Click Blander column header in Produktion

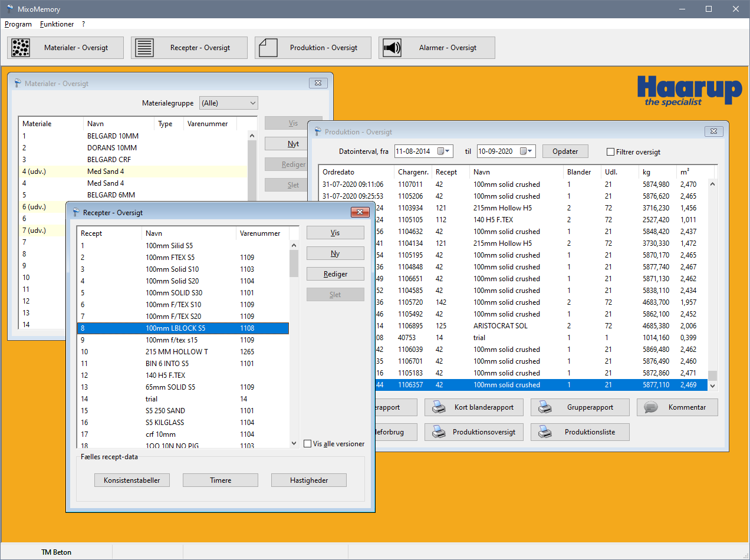[x=581, y=172]
